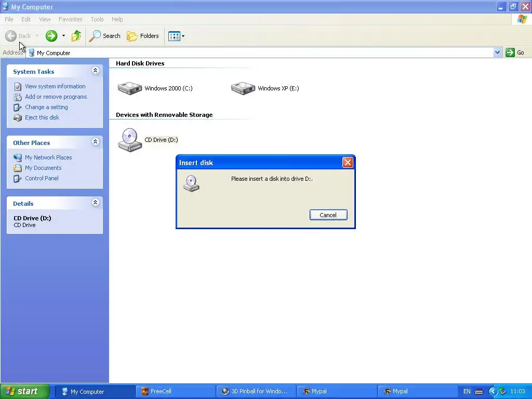Click the My Network Places icon

tap(18, 157)
